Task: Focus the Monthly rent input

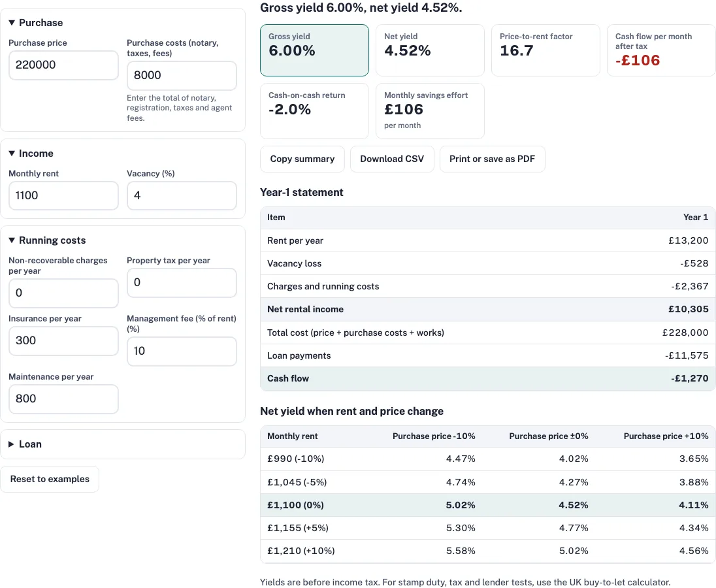Action: (63, 195)
